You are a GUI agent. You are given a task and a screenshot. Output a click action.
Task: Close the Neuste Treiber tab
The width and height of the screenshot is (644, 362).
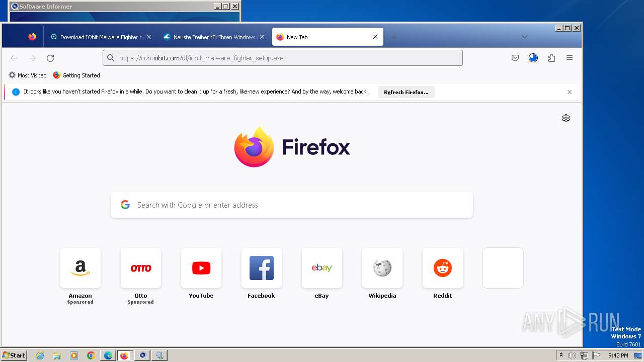click(x=262, y=37)
